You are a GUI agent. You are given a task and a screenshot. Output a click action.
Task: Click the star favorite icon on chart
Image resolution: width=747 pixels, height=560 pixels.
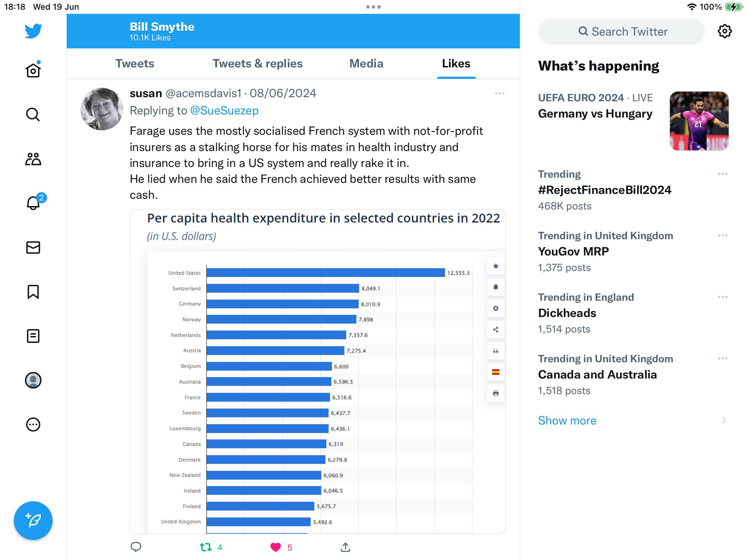496,266
